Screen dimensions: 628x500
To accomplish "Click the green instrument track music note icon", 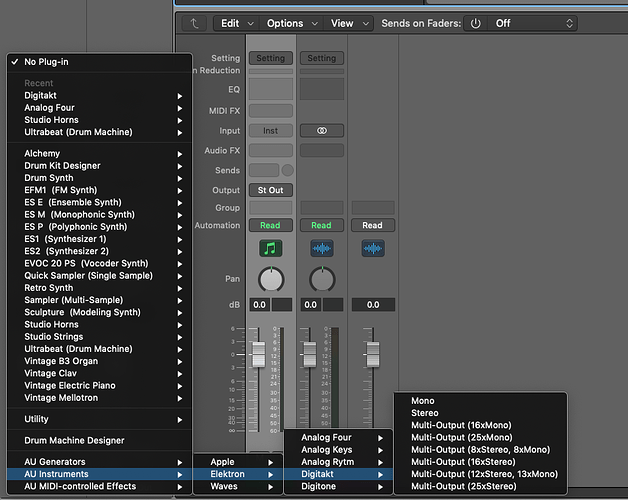I will coord(271,248).
